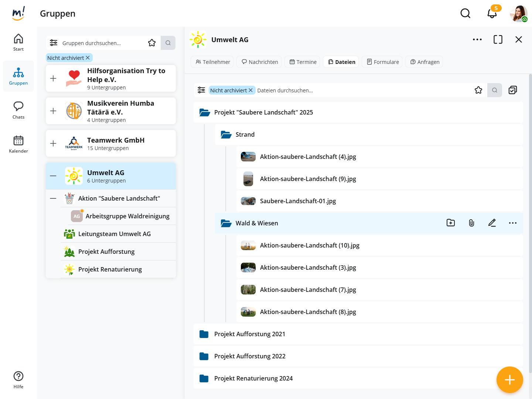Switch to the Teilnehmer tab
Screen dimensions: 532x399
point(213,62)
